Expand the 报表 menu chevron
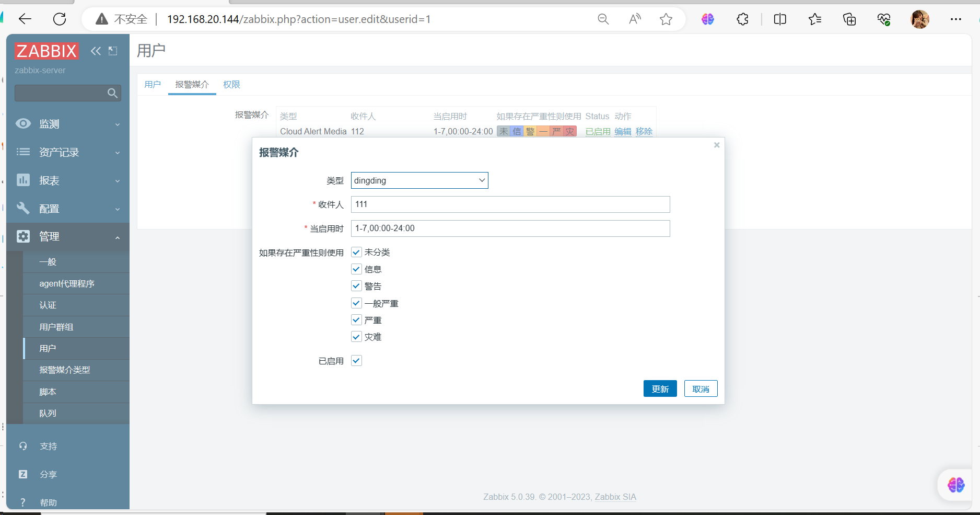This screenshot has width=980, height=515. (118, 181)
